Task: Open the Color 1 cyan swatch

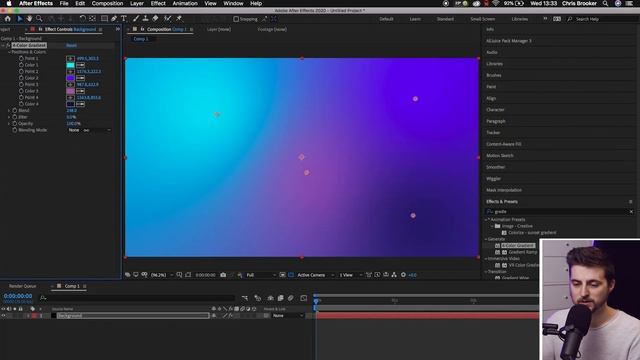Action: (71, 65)
